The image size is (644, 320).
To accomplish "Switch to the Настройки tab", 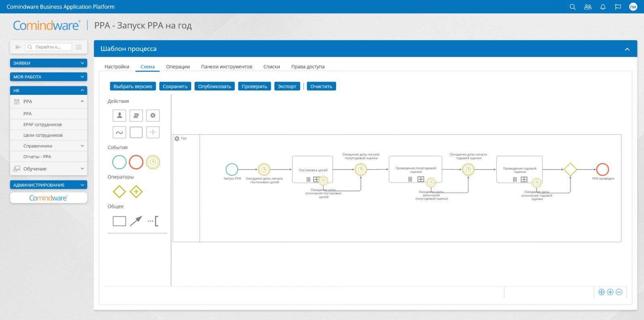I will pyautogui.click(x=117, y=67).
